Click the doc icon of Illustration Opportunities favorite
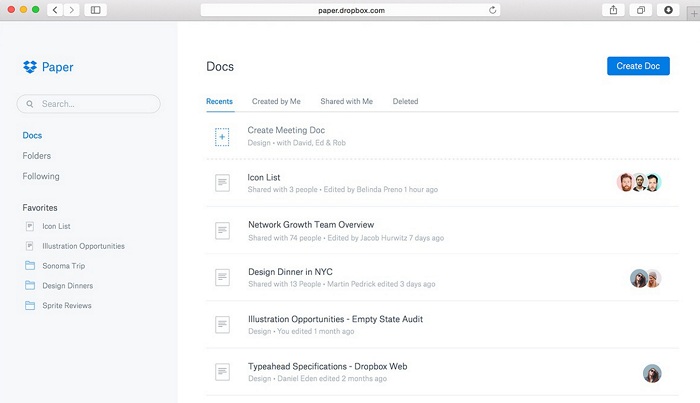This screenshot has width=700, height=403. [x=29, y=246]
